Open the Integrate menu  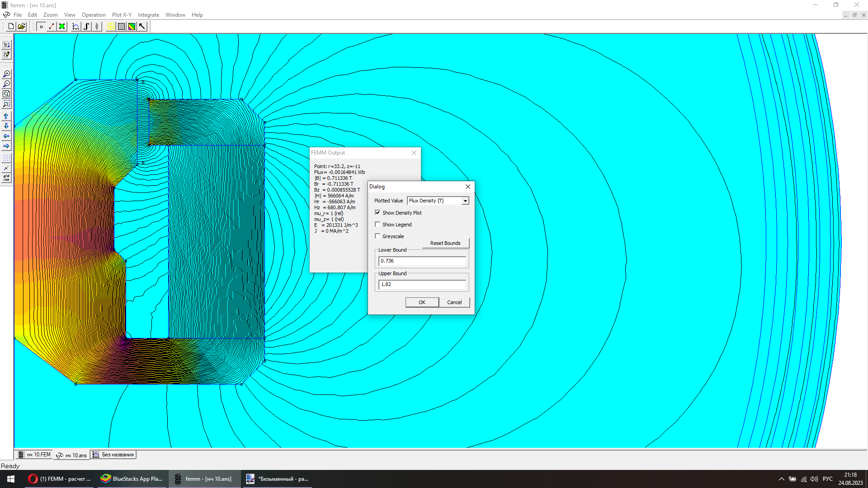pos(148,15)
